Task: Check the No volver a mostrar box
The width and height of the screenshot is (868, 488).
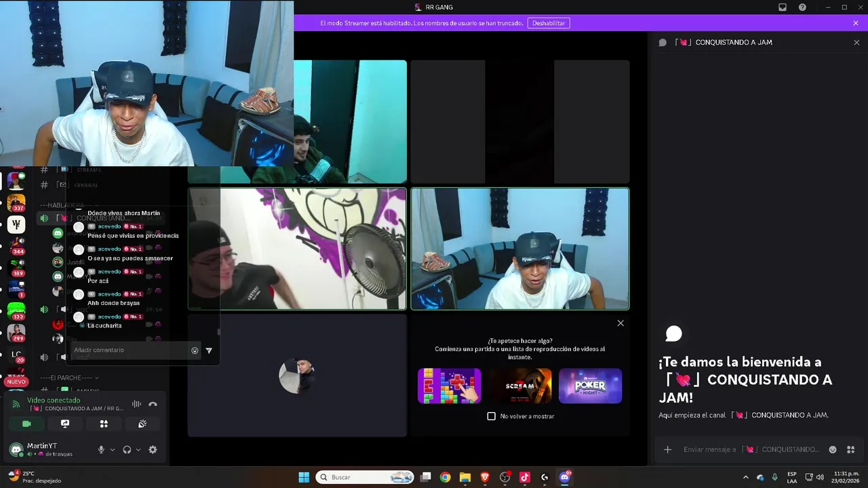Action: point(492,416)
